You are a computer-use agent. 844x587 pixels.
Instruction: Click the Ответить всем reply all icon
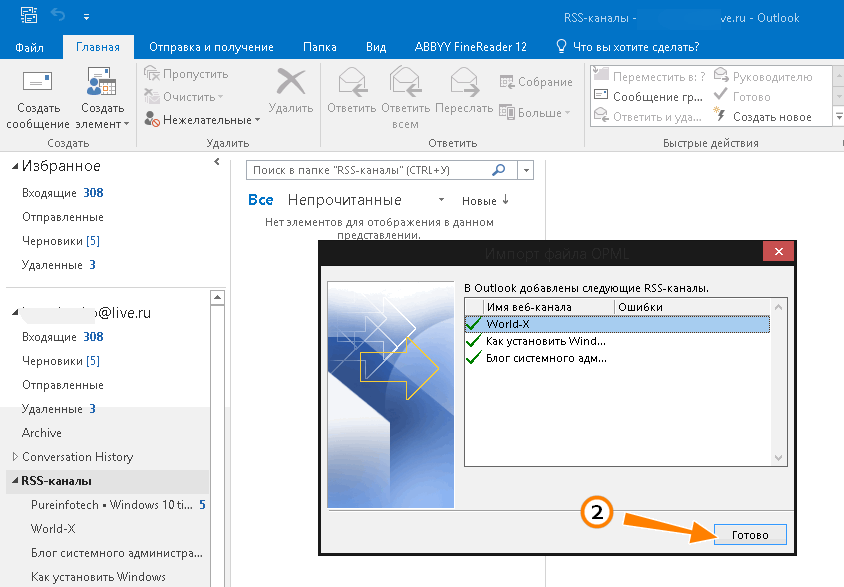tap(405, 81)
